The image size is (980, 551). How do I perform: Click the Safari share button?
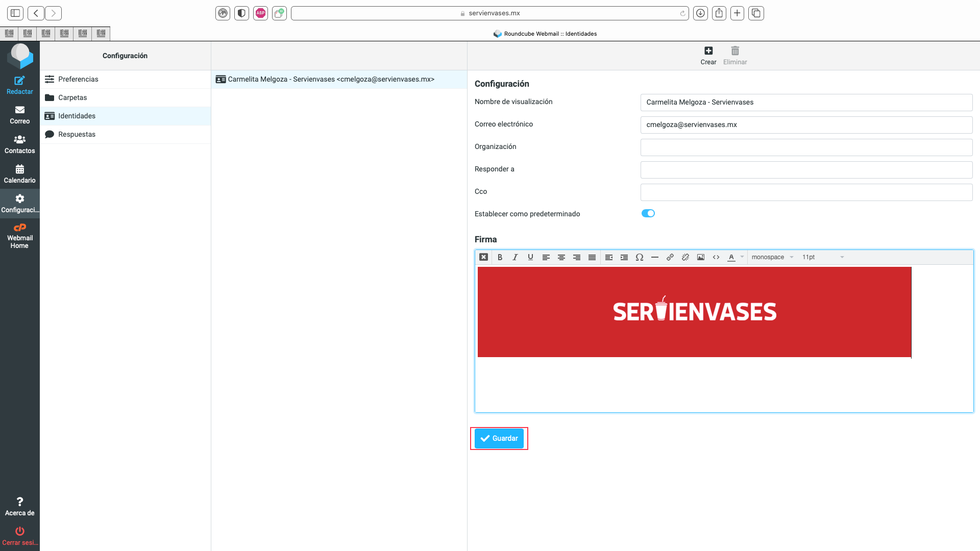pos(719,13)
